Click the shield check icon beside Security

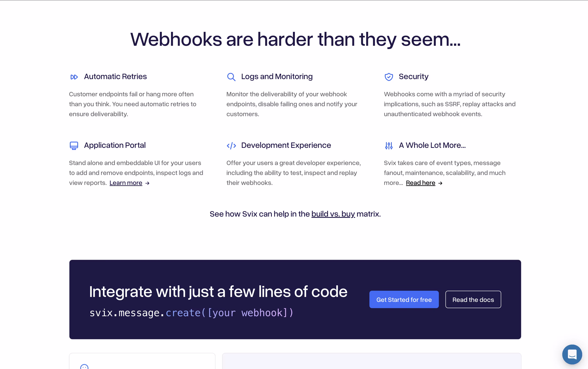389,77
